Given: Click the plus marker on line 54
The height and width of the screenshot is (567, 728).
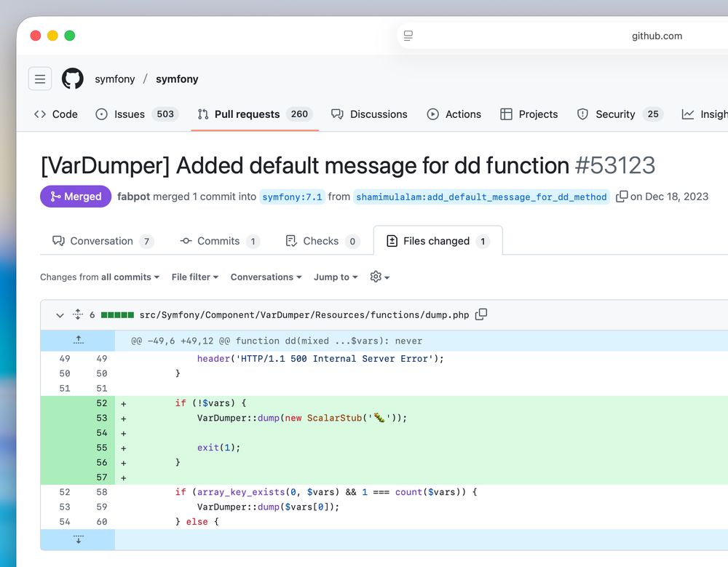Looking at the screenshot, I should tap(124, 433).
